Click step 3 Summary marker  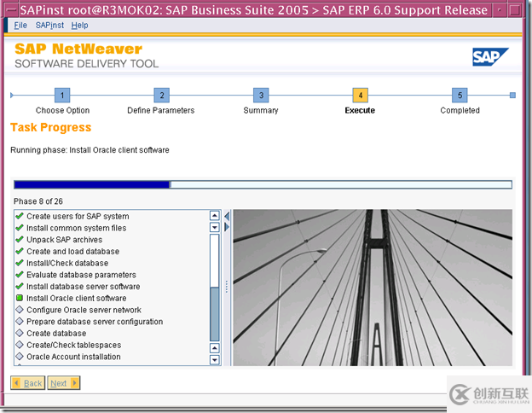tap(261, 95)
